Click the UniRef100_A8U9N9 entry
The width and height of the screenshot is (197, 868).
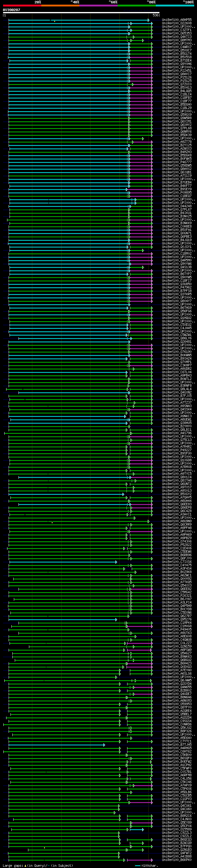177,521
